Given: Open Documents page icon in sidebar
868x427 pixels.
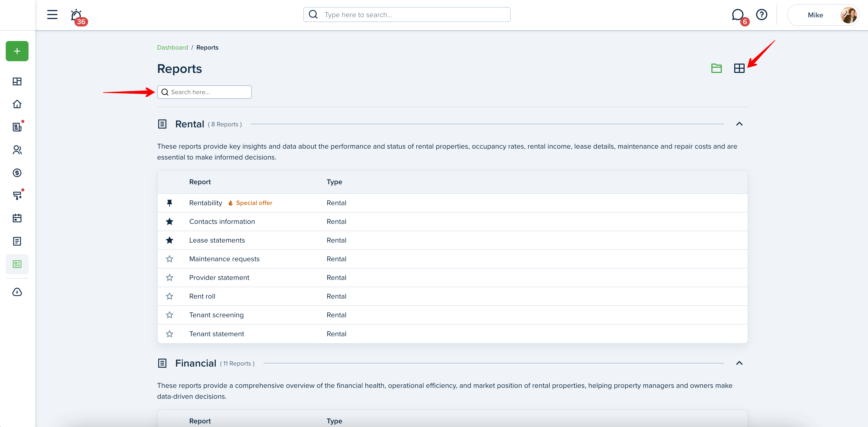Looking at the screenshot, I should (x=17, y=241).
